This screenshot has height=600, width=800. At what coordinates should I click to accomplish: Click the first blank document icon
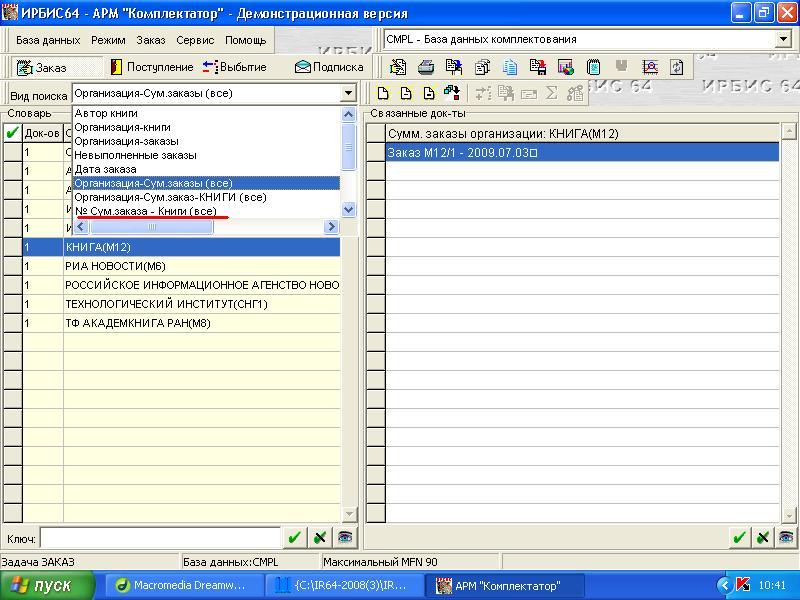pyautogui.click(x=383, y=93)
